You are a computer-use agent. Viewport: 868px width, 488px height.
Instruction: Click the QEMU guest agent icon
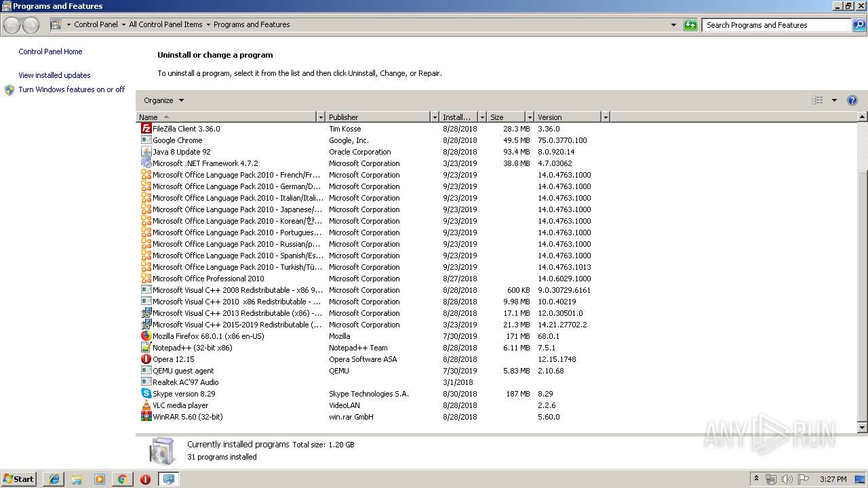coord(146,370)
